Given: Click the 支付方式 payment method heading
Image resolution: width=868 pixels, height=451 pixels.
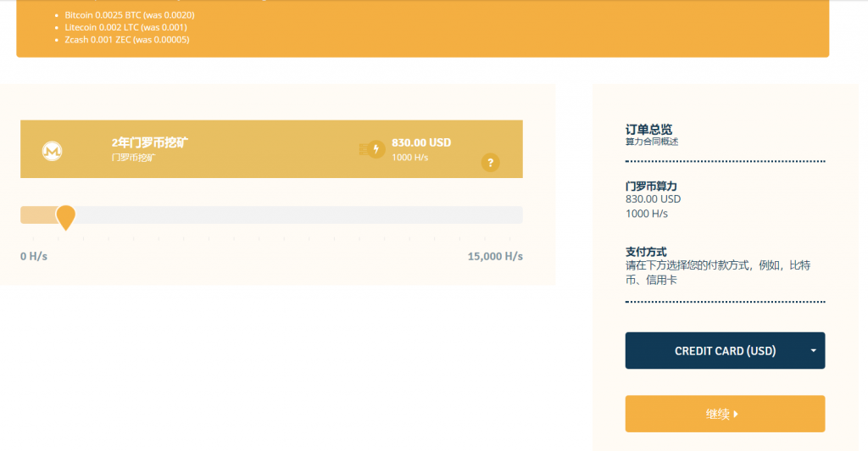Looking at the screenshot, I should [x=646, y=252].
